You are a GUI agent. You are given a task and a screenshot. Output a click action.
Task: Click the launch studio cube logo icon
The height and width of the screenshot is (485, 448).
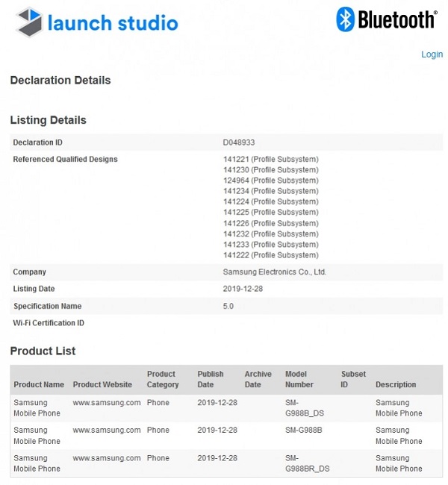click(x=29, y=22)
